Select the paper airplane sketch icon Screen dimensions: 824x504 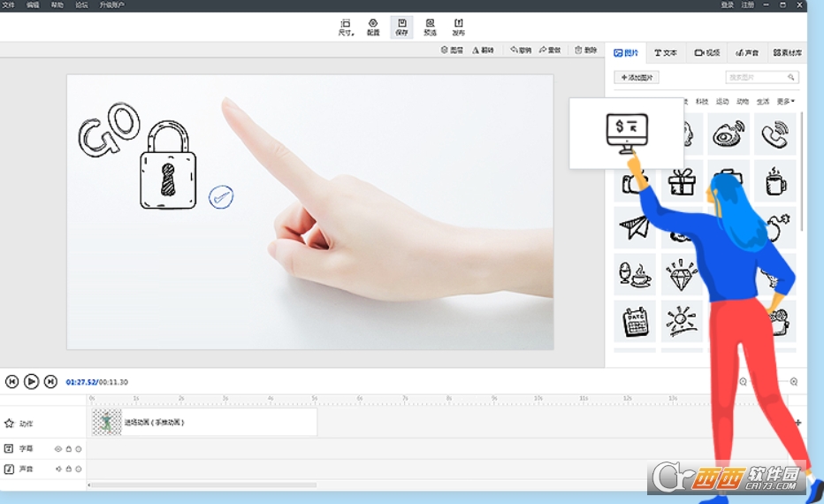pyautogui.click(x=635, y=227)
